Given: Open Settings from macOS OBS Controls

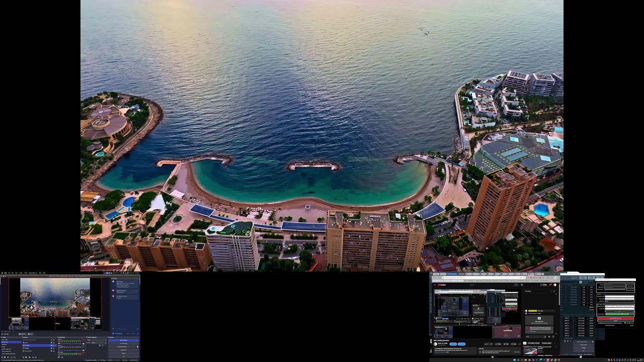Looking at the screenshot, I should click(x=123, y=353).
